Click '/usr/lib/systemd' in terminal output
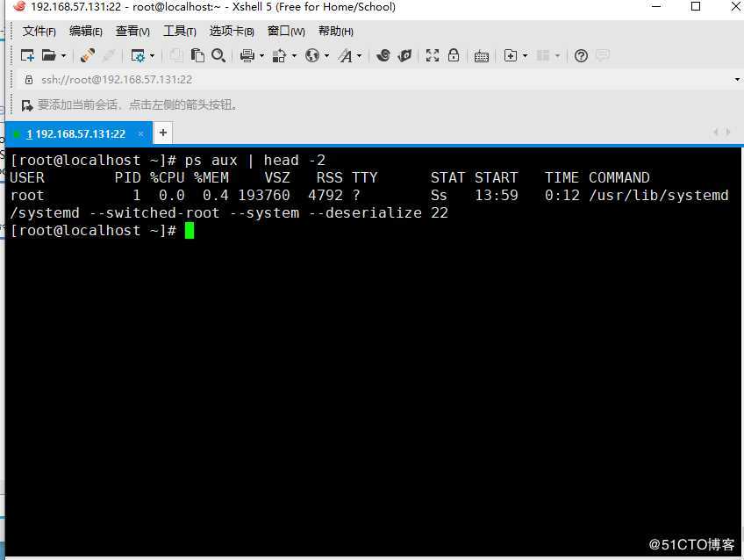Viewport: 744px width, 560px height. pyautogui.click(x=659, y=196)
